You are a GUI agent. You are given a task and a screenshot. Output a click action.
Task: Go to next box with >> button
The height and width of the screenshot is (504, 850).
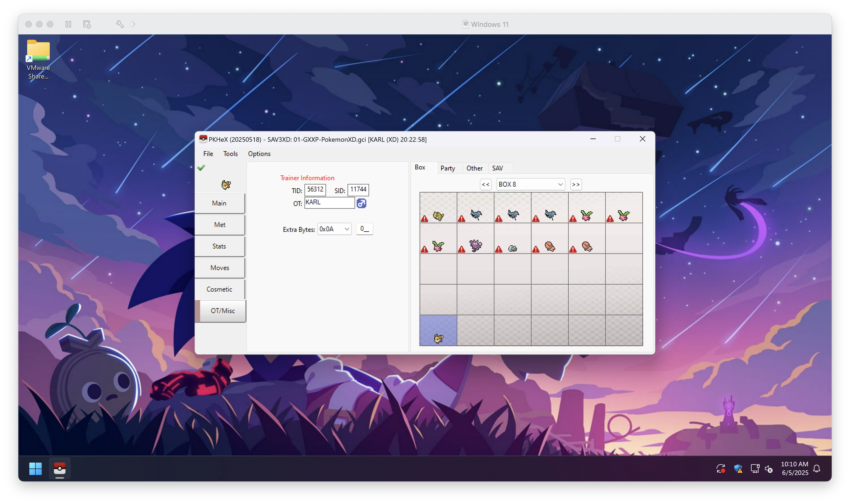click(576, 184)
